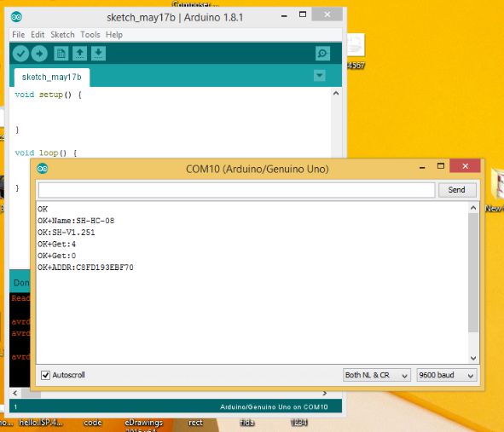Click up arrow of code editor scrollbar
This screenshot has height=432, width=504.
[336, 94]
